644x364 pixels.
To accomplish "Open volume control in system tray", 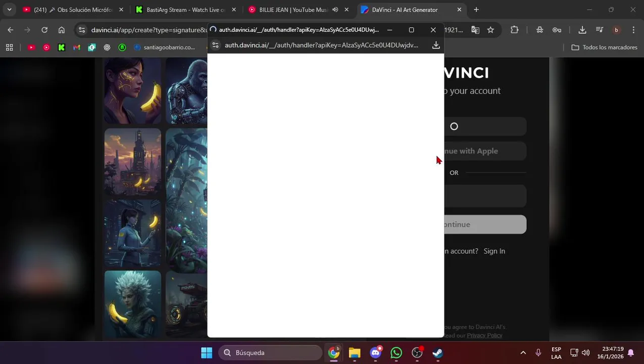I will [x=585, y=353].
